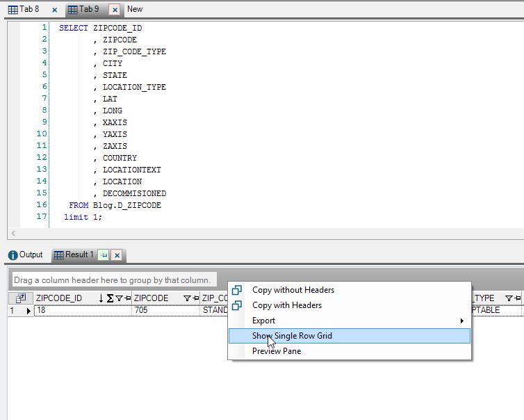Click line 1 SELECT ZIPCODE_ID
This screenshot has width=524, height=420.
[101, 28]
